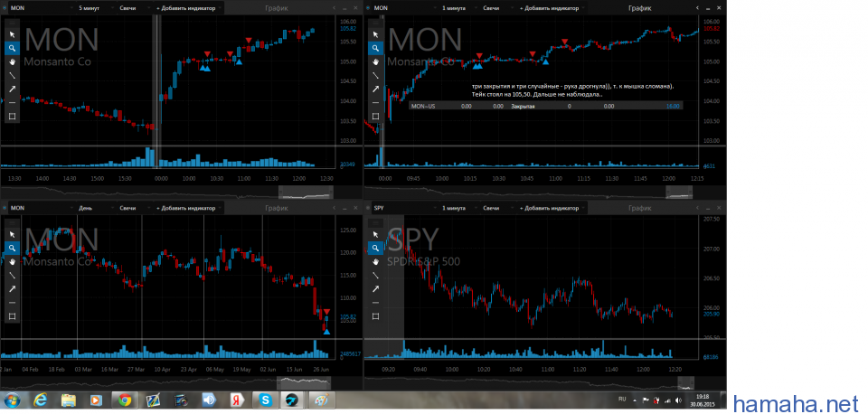
Task: Open 'Добавить индикатор' in the MON 5-minute chart
Action: (x=189, y=8)
